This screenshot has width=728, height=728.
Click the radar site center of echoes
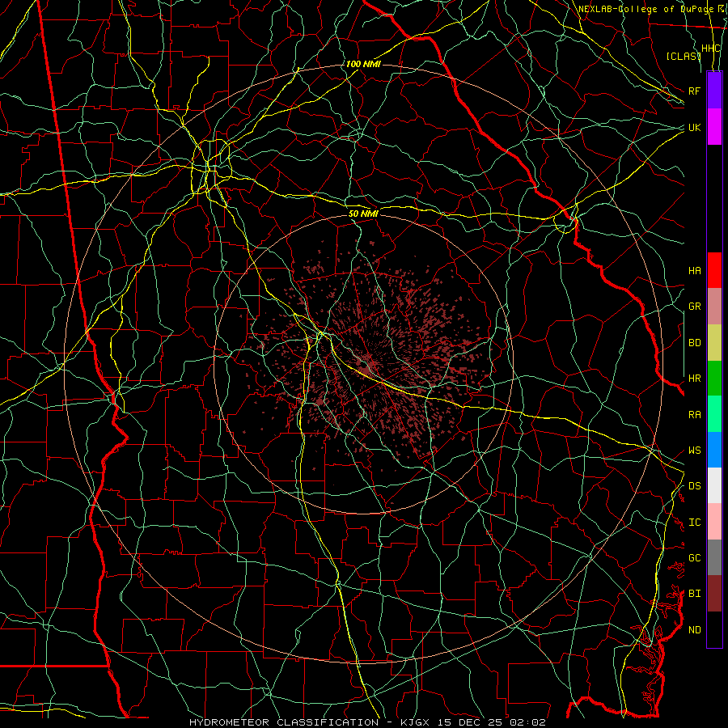[366, 366]
